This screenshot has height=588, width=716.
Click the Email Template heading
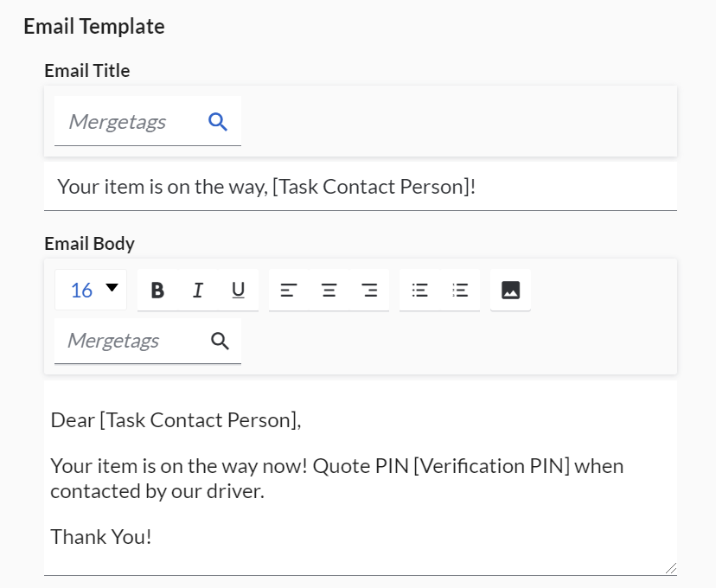point(94,27)
